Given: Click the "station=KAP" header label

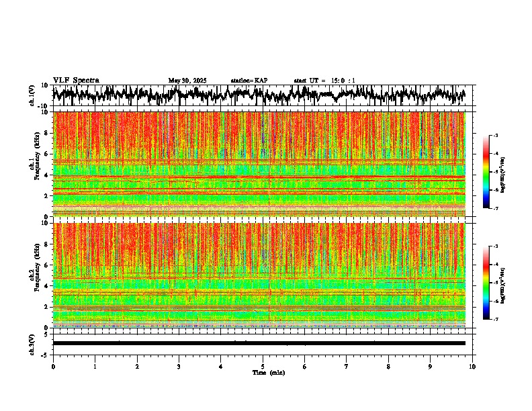Looking at the screenshot, I should [249, 81].
